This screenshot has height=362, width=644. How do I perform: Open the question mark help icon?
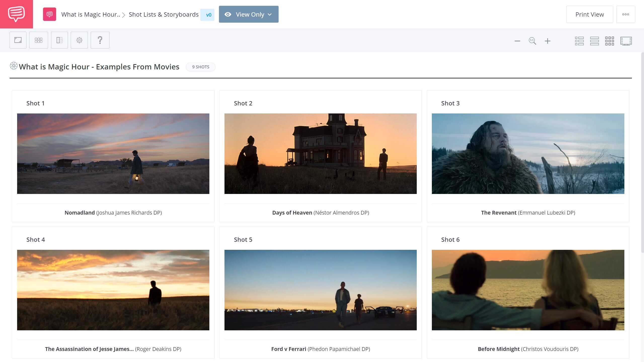click(x=100, y=40)
